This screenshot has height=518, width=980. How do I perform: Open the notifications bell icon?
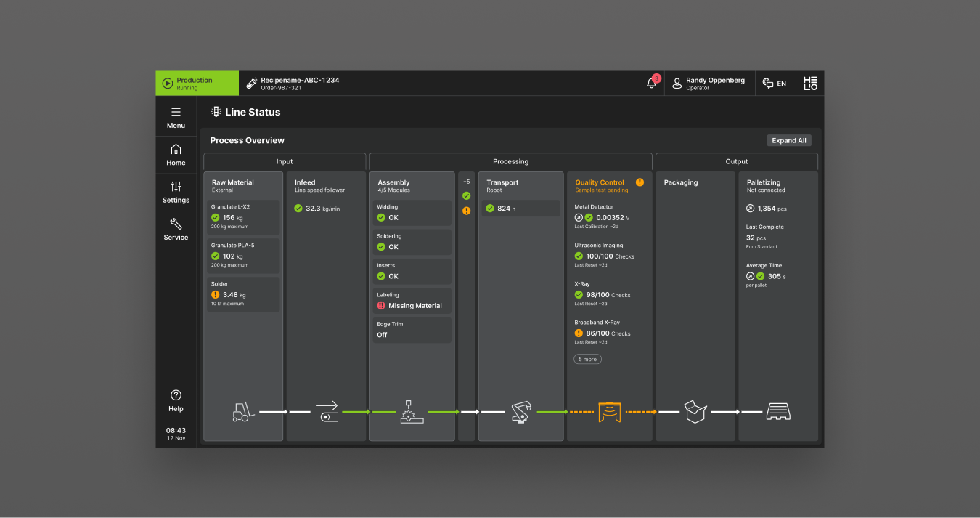pyautogui.click(x=651, y=84)
